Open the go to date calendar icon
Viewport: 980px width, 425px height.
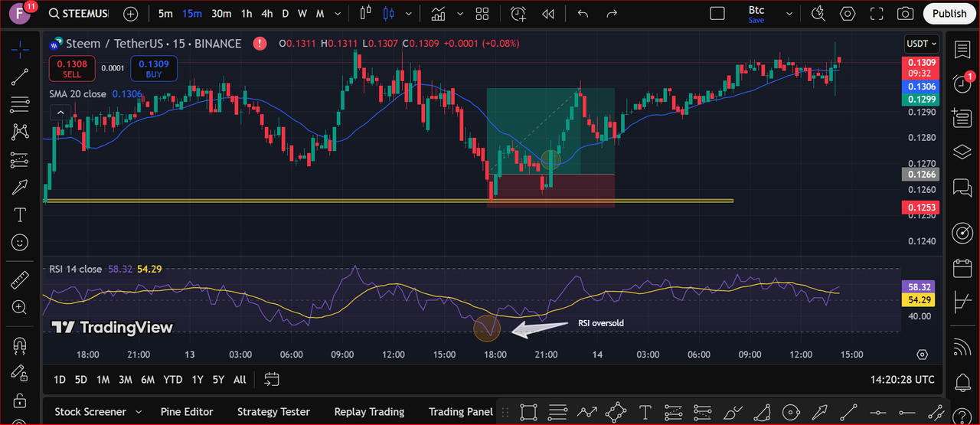pyautogui.click(x=272, y=379)
